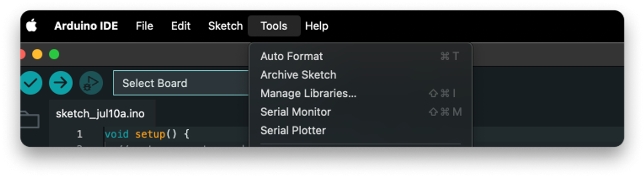
Task: Launch Serial Monitor from Tools menu
Action: [360, 112]
